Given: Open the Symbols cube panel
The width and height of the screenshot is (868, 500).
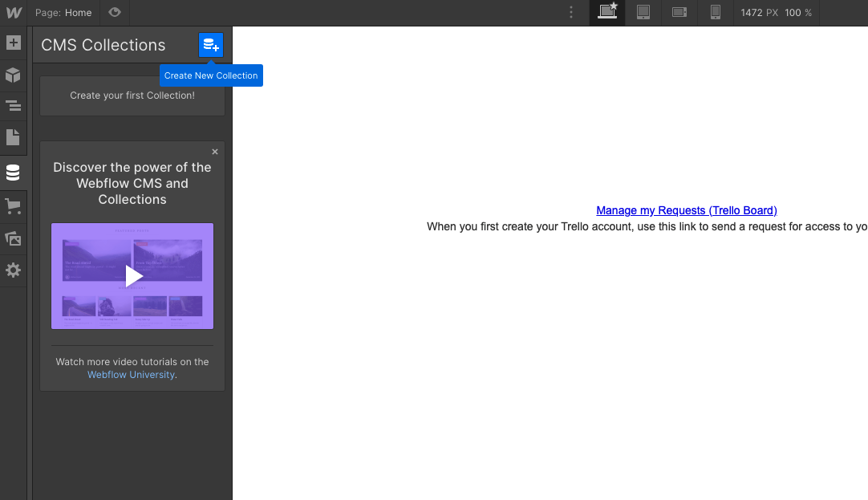Looking at the screenshot, I should 14,75.
